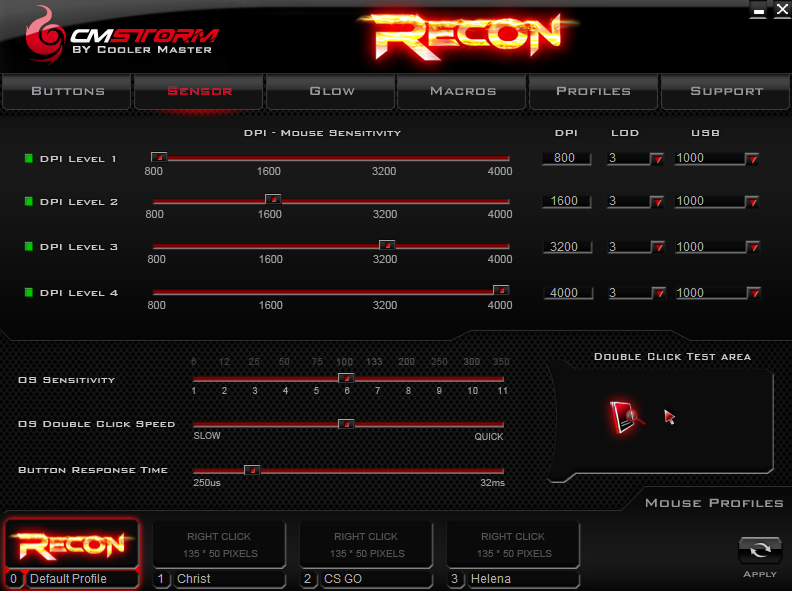Click the Apply refresh icon

coord(759,551)
